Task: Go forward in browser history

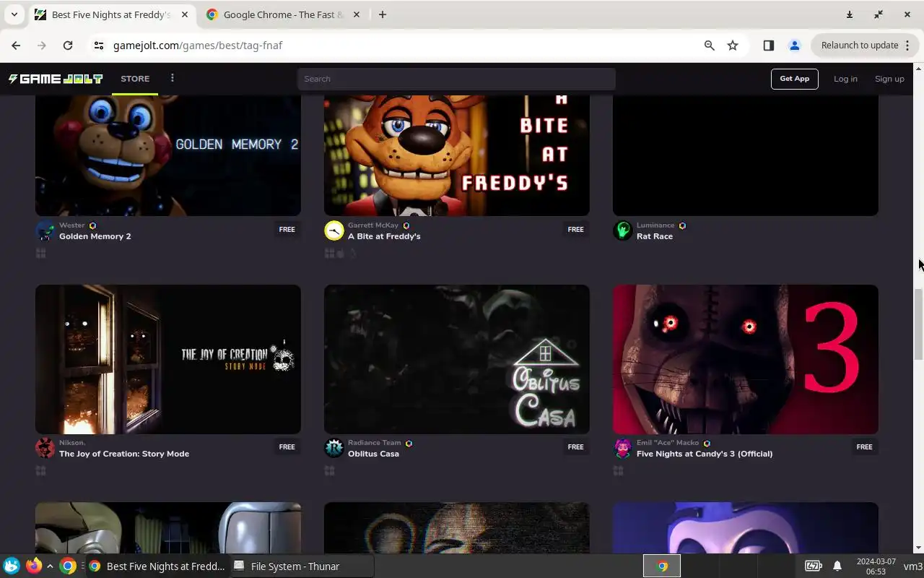Action: click(42, 45)
